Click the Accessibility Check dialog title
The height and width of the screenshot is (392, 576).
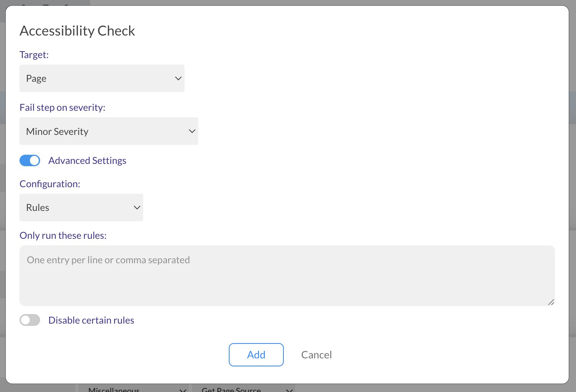tap(77, 31)
